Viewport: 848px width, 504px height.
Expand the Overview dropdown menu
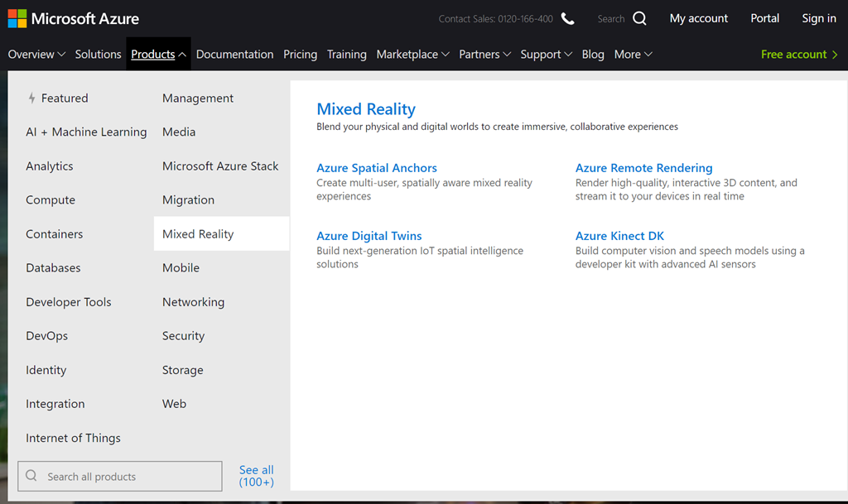(x=36, y=55)
